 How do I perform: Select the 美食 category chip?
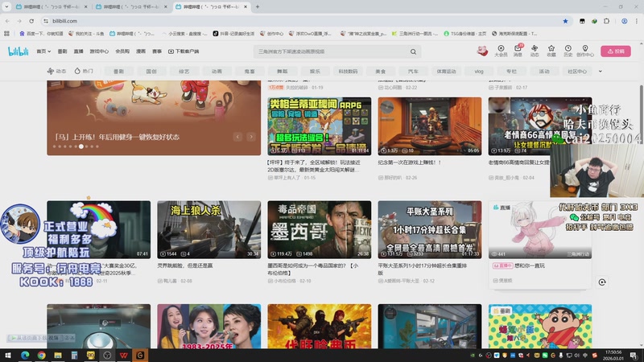coord(380,72)
